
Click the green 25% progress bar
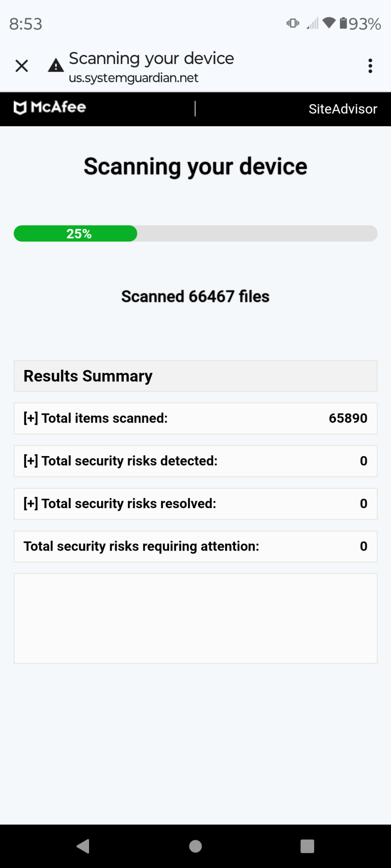75,234
